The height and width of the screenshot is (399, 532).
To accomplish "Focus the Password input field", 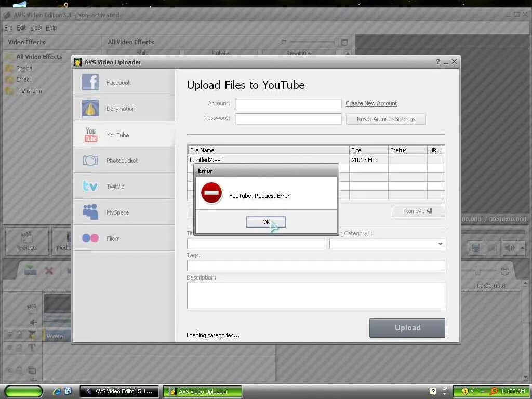I will [x=288, y=119].
